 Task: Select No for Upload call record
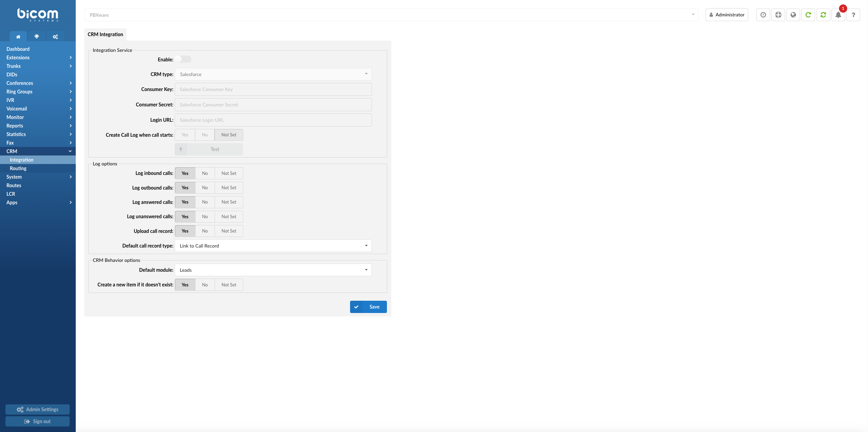(204, 230)
